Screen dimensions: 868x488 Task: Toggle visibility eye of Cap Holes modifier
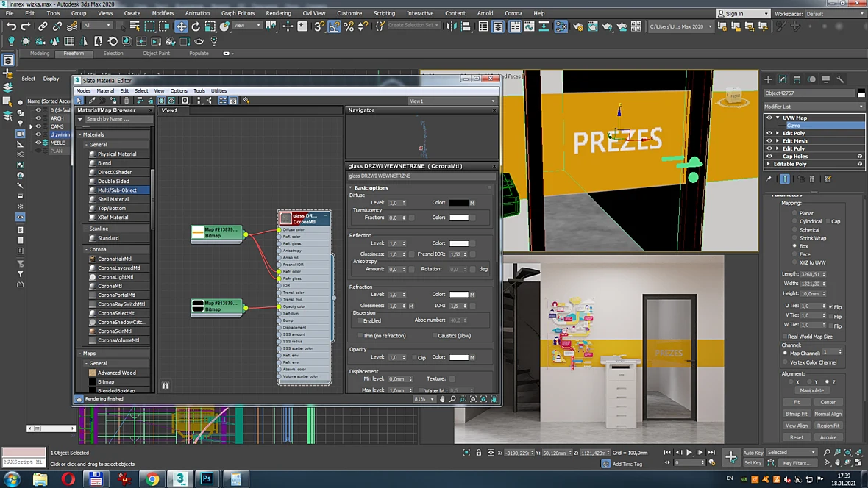pyautogui.click(x=769, y=157)
